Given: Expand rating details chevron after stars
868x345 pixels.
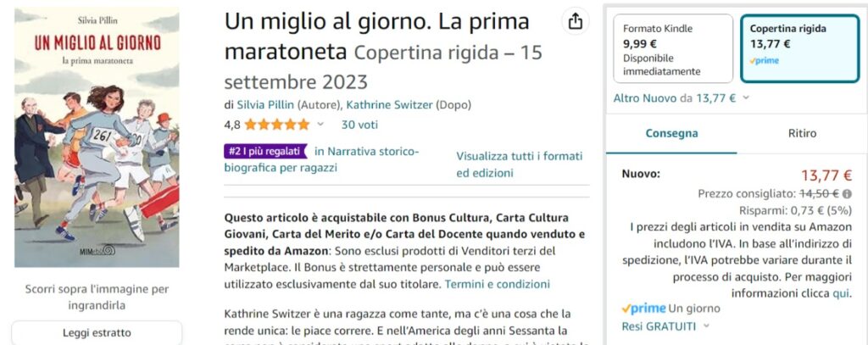Looking at the screenshot, I should [x=320, y=125].
